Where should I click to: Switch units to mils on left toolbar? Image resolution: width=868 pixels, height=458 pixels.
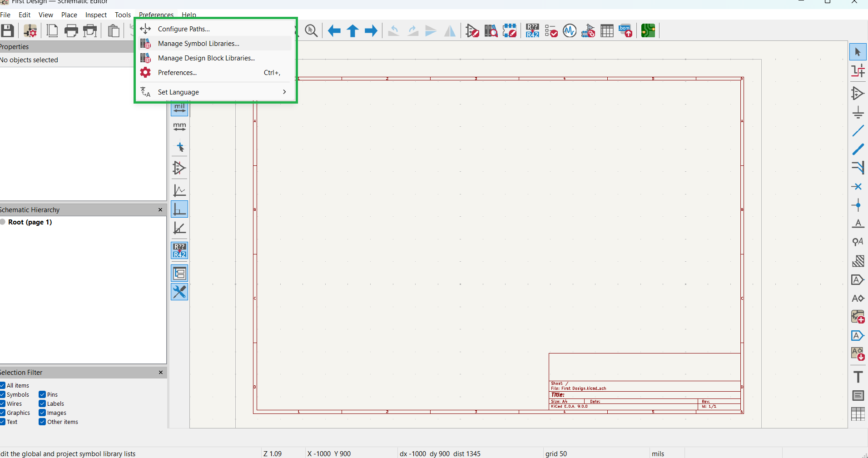(x=179, y=108)
